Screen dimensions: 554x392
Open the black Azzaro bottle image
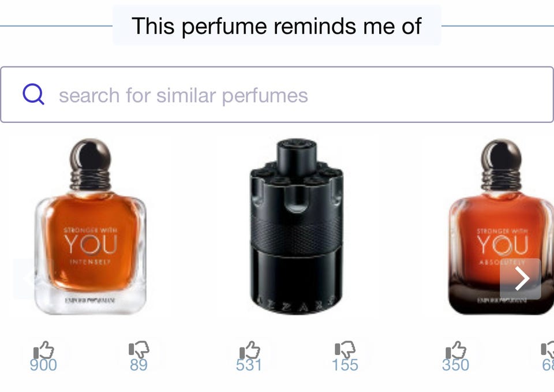click(297, 226)
